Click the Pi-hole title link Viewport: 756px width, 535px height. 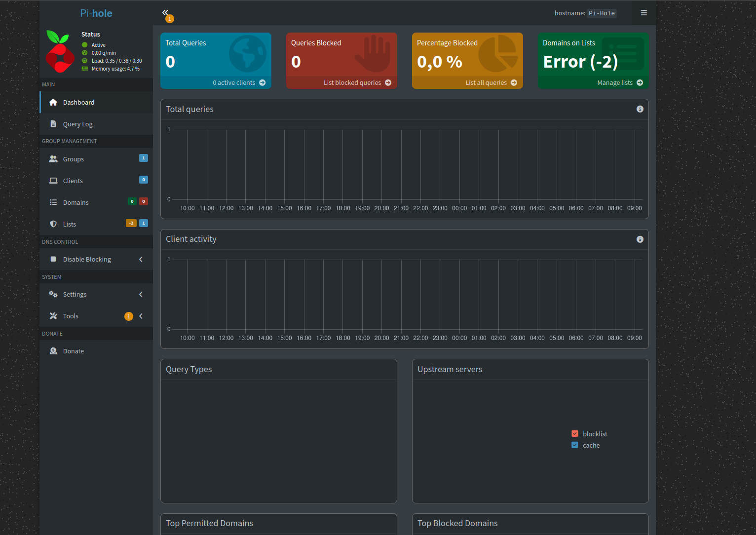coord(96,13)
